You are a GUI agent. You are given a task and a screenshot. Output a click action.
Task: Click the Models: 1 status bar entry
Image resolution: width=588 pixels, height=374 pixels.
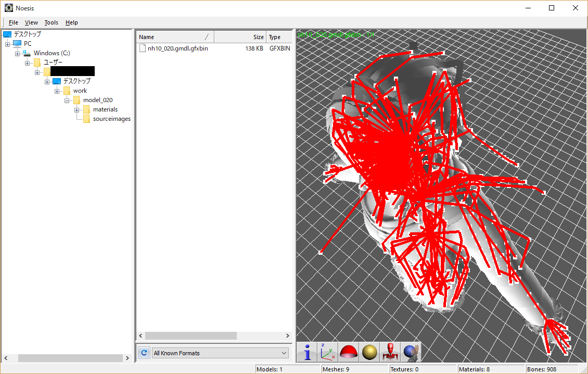click(x=288, y=369)
